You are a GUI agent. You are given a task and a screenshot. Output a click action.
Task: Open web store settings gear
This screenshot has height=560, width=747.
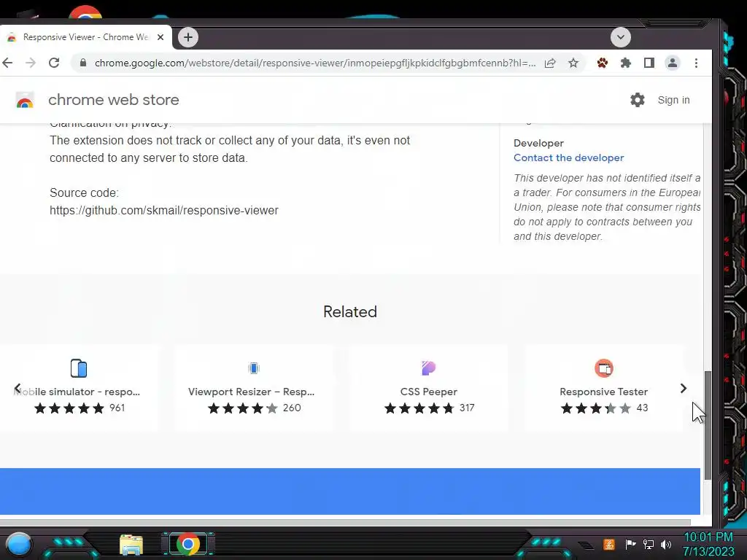pos(637,100)
